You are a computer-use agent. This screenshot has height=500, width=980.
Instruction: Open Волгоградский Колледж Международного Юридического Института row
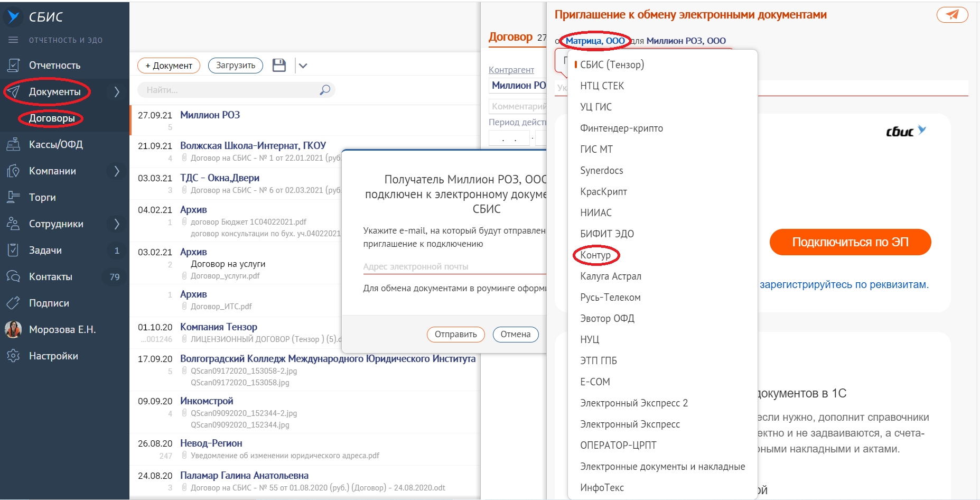pos(305,370)
